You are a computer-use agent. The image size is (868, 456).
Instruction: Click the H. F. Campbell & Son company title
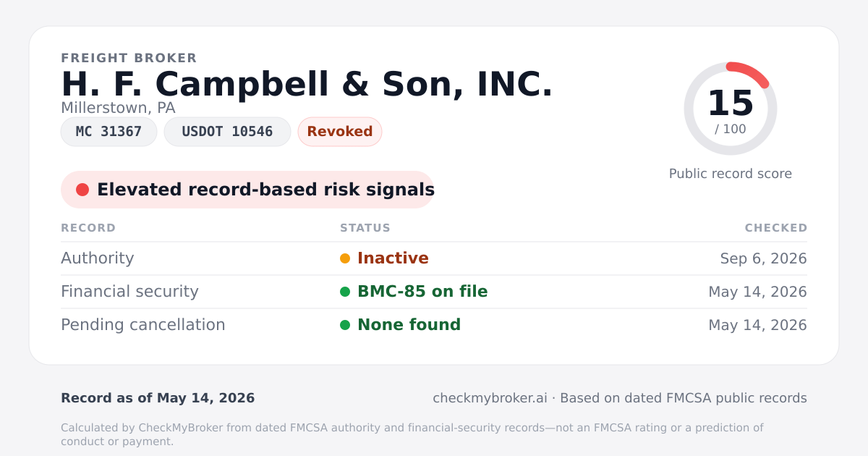click(307, 84)
